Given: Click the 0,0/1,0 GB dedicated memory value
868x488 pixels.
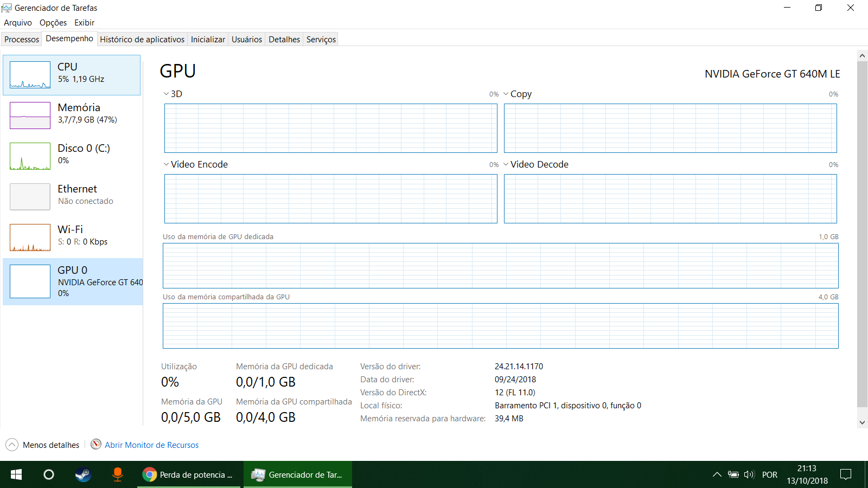Looking at the screenshot, I should (x=266, y=382).
